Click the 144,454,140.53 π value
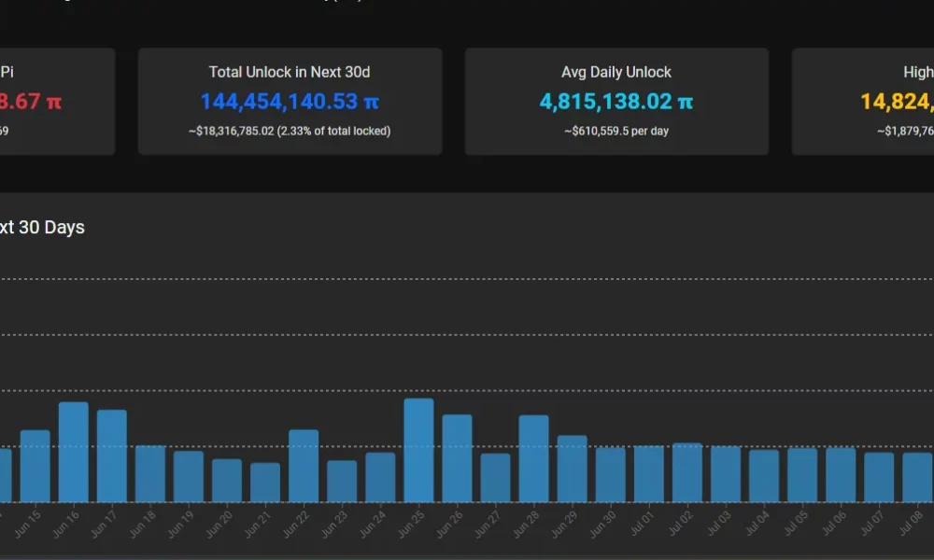934x560 pixels. pos(290,102)
